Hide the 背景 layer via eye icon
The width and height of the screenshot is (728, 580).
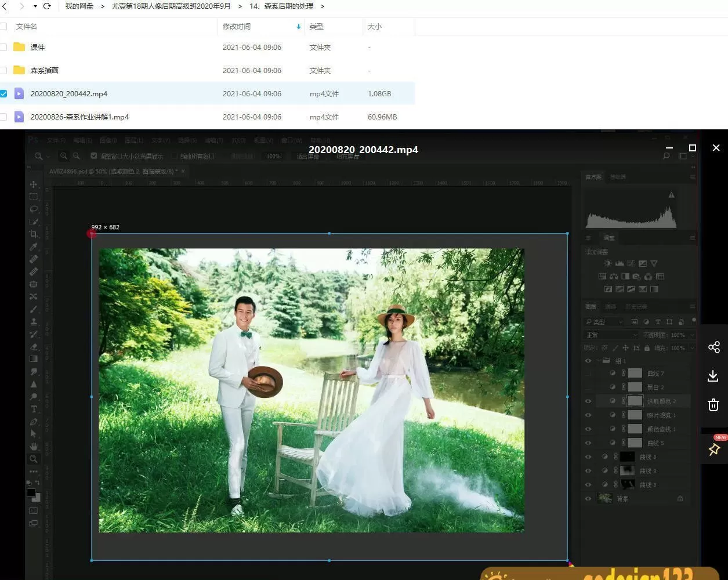588,499
